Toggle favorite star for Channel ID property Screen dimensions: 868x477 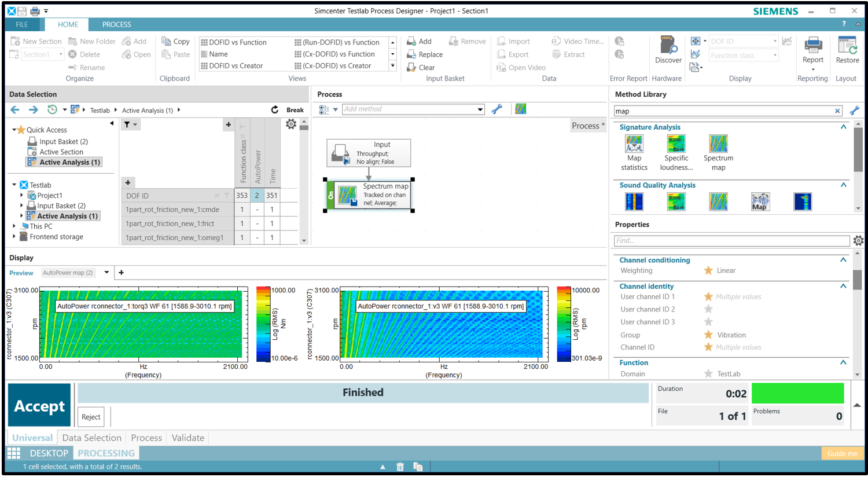click(708, 347)
